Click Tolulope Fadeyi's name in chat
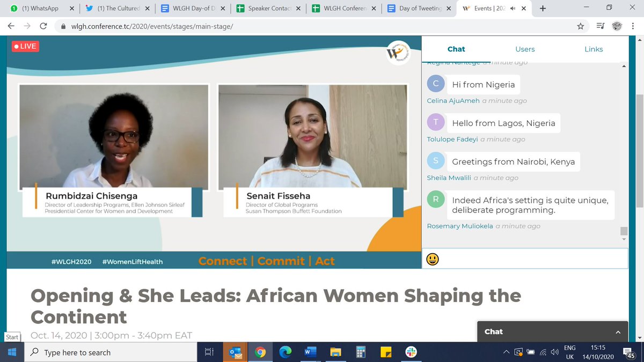 [452, 139]
